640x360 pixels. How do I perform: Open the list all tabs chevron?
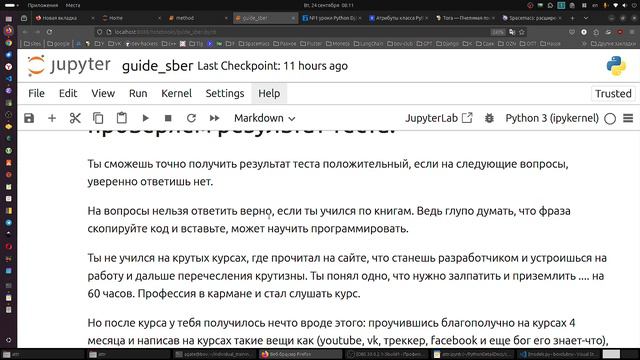pos(586,18)
